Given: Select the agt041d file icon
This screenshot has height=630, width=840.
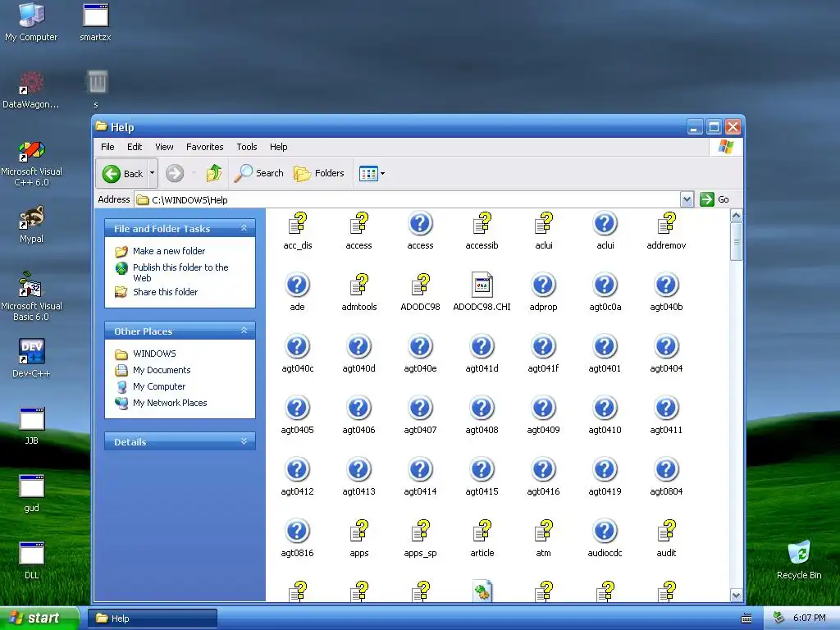Looking at the screenshot, I should click(x=482, y=347).
